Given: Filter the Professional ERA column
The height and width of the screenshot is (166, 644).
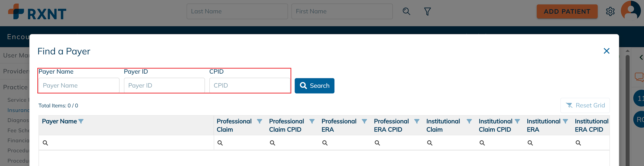Looking at the screenshot, I should [364, 121].
